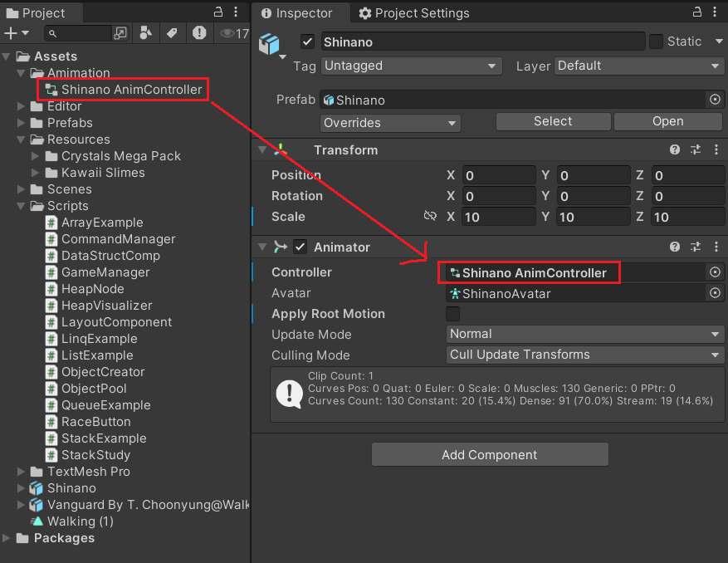Select the LinqExample script
This screenshot has width=728, height=563.
[x=91, y=339]
